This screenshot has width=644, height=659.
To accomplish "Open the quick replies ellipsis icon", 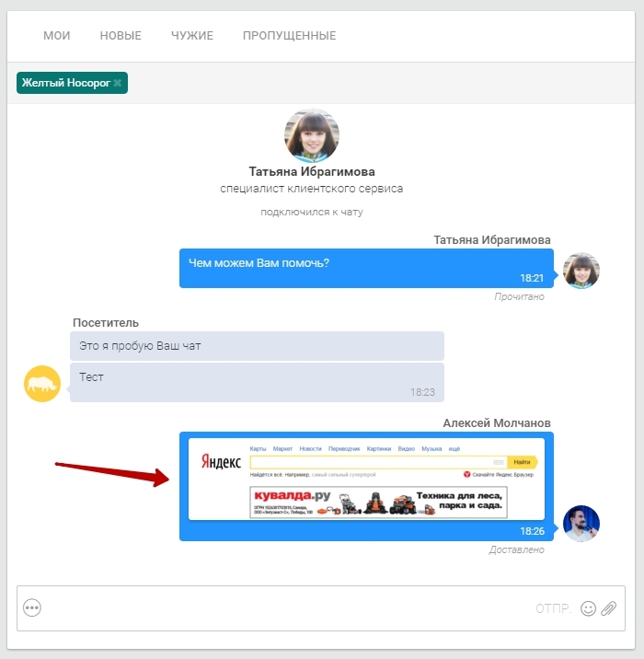I will [x=32, y=607].
